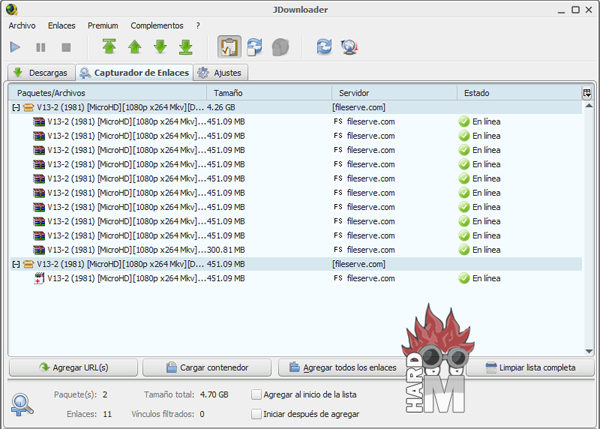600x429 pixels.
Task: Click the list scrollbar up arrow
Action: [589, 106]
